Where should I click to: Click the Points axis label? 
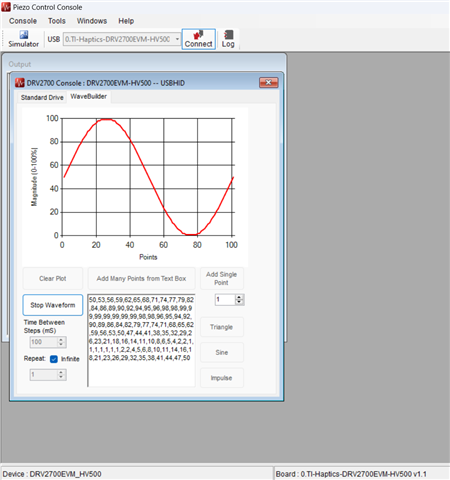[148, 257]
